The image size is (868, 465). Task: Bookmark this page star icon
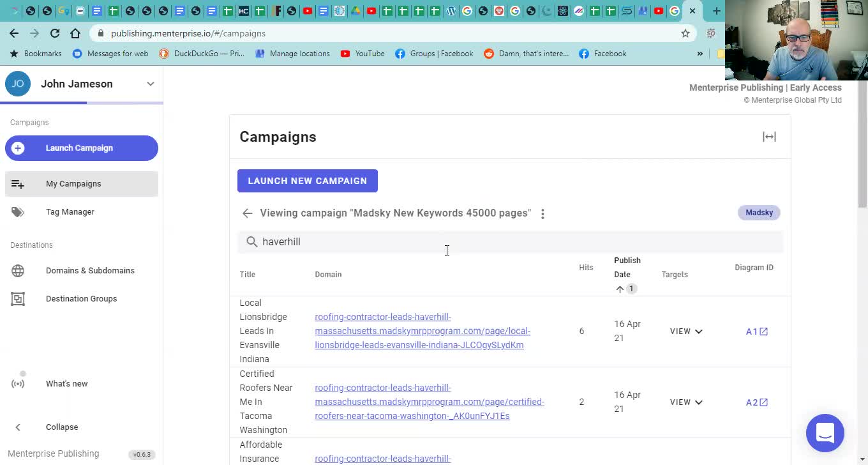click(685, 33)
